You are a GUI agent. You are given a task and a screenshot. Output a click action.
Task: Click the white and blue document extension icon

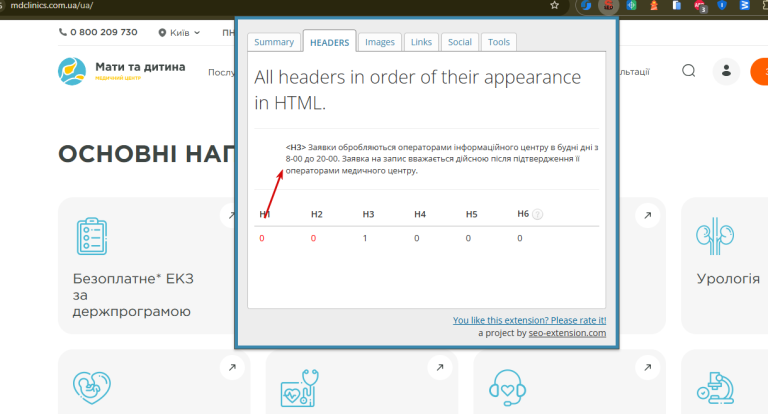[676, 6]
